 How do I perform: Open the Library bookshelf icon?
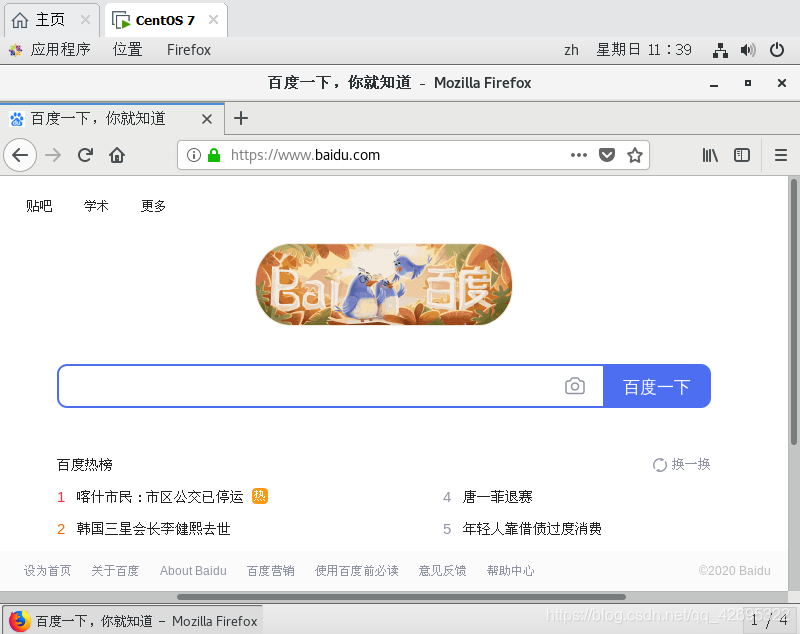click(710, 155)
